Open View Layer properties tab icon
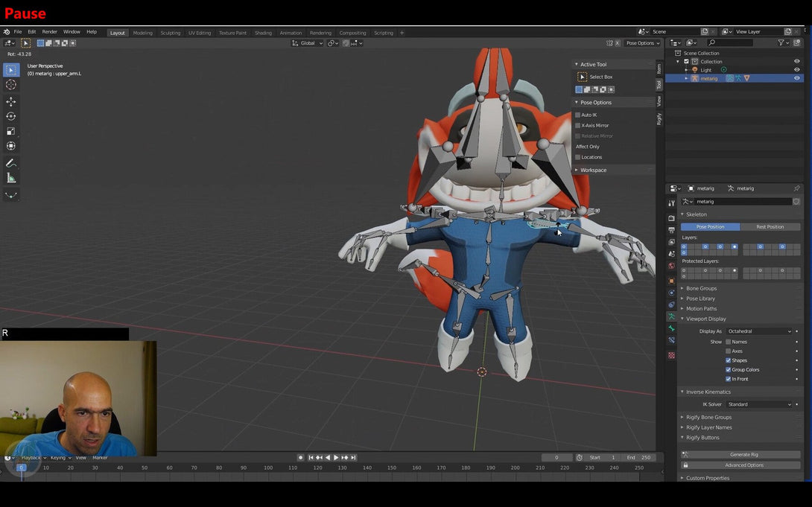Viewport: 812px width, 507px height. pyautogui.click(x=672, y=242)
